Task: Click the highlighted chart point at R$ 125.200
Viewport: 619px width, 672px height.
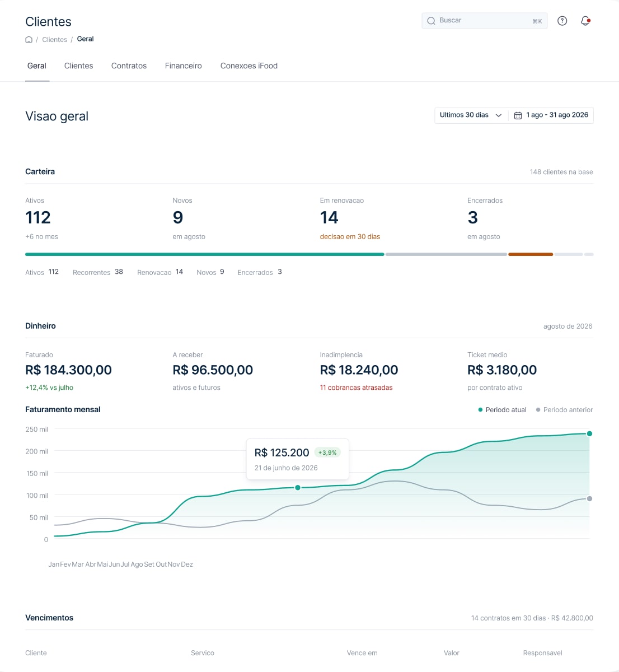Action: point(298,488)
